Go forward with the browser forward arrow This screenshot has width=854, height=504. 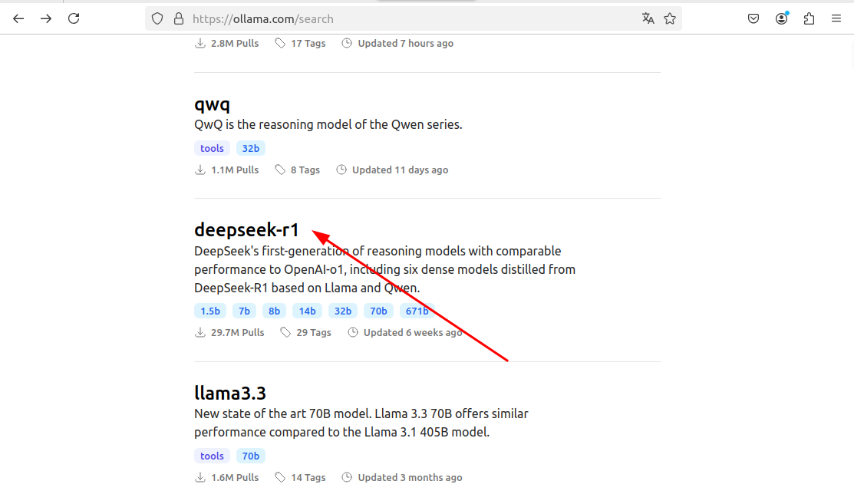(46, 18)
